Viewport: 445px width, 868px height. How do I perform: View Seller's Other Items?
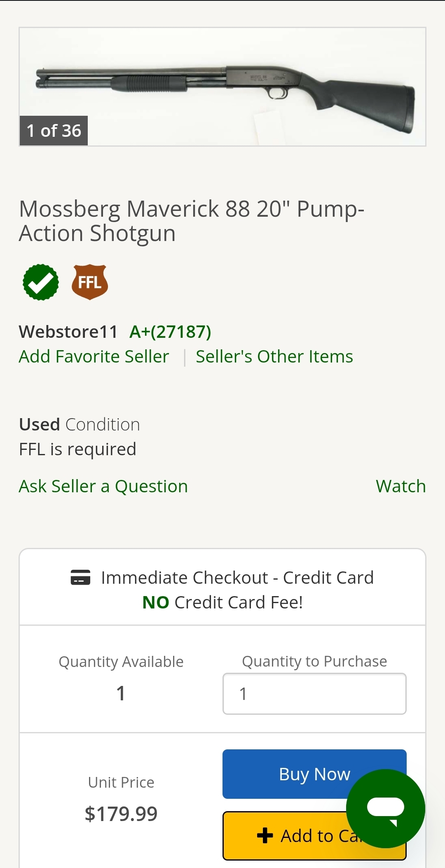274,357
